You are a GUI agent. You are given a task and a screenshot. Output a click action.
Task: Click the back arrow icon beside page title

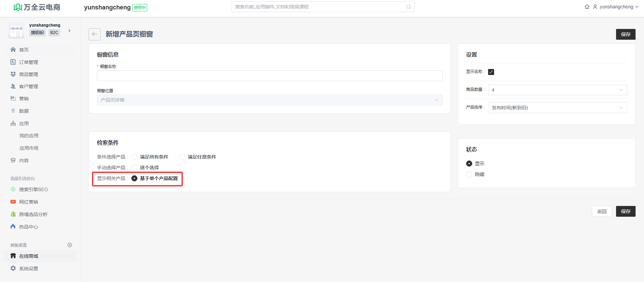(95, 34)
